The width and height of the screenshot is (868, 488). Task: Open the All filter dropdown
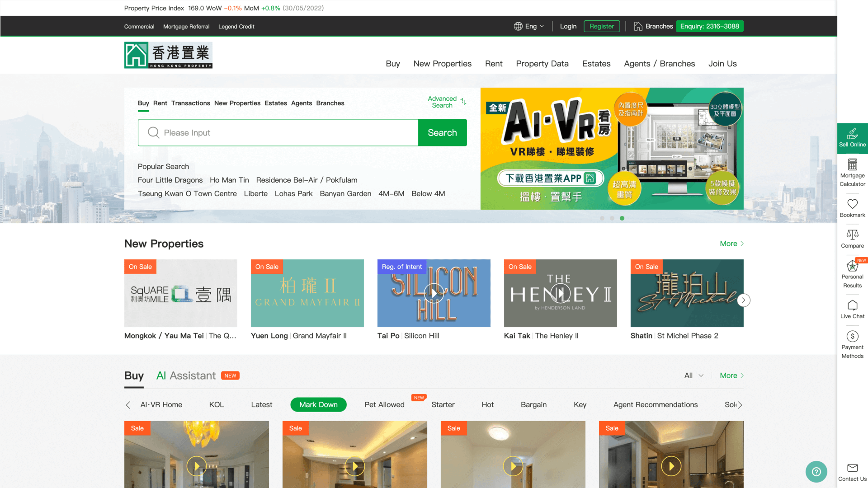coord(694,375)
